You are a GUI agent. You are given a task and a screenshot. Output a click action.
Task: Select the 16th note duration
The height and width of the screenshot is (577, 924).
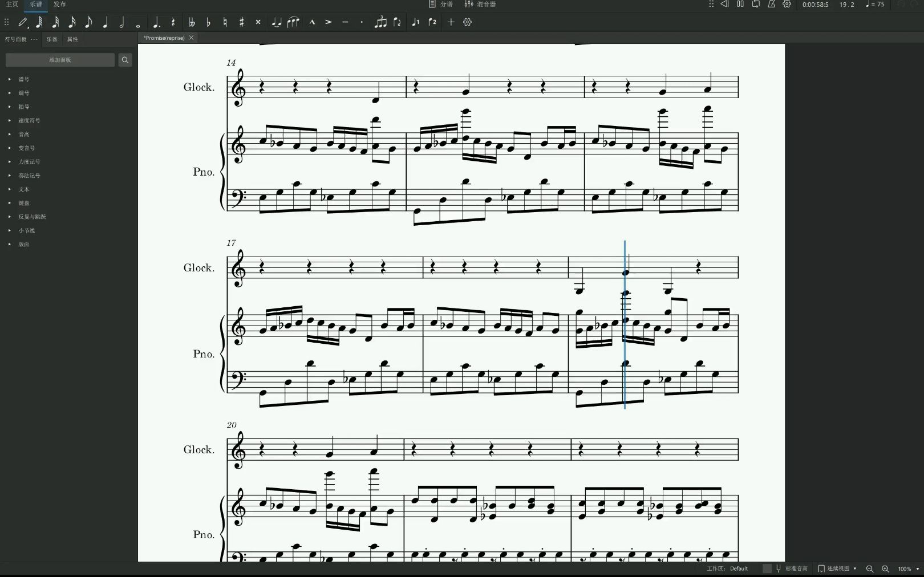click(72, 22)
